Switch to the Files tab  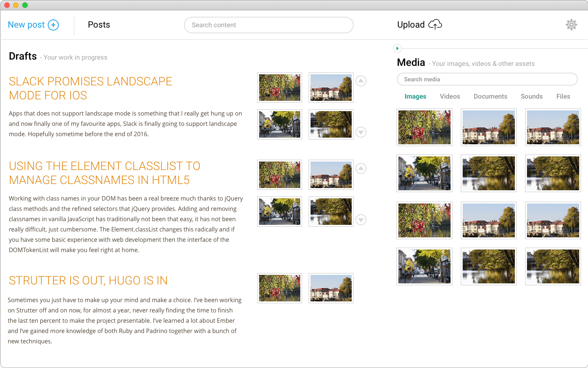click(x=563, y=96)
